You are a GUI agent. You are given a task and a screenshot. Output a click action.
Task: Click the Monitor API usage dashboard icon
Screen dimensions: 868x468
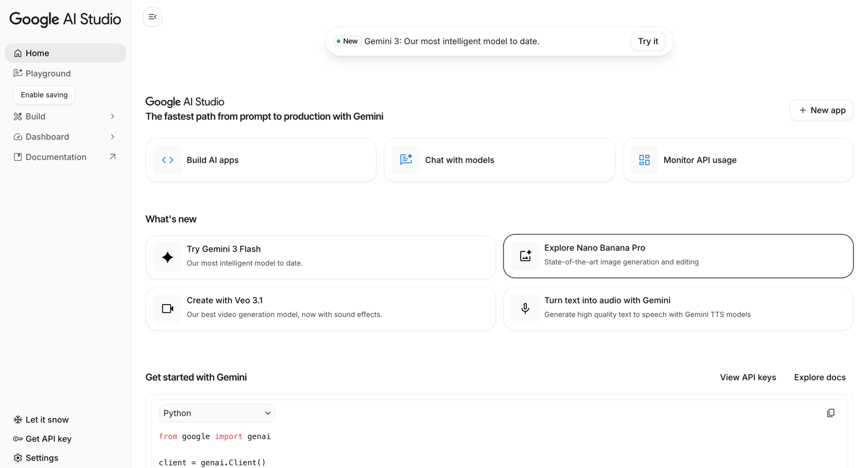644,160
